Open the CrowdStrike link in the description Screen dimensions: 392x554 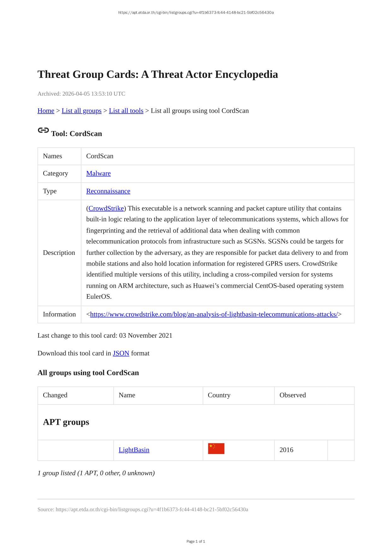(106, 209)
